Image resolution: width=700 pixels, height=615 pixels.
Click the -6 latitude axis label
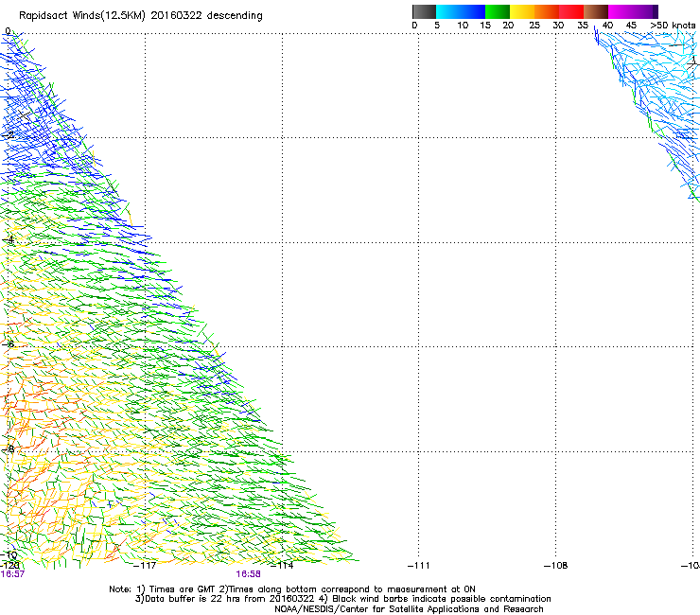tap(8, 344)
